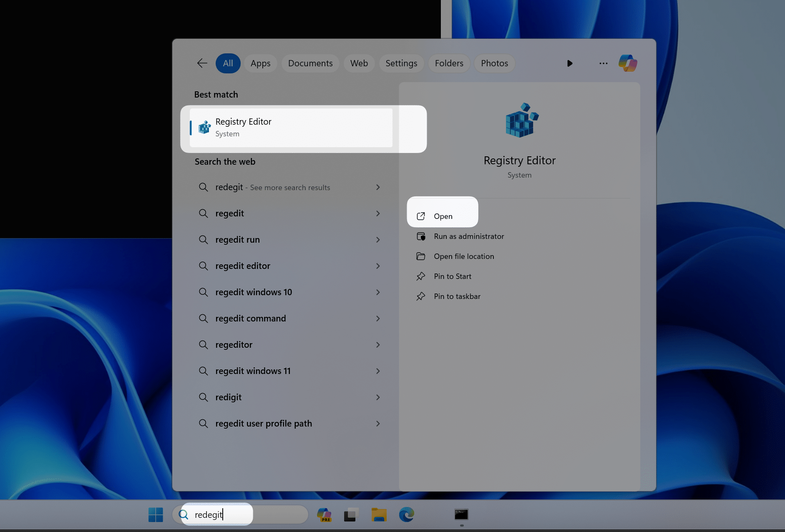This screenshot has width=785, height=532.
Task: Expand the 'regedit user profile path' chevron
Action: (x=378, y=424)
